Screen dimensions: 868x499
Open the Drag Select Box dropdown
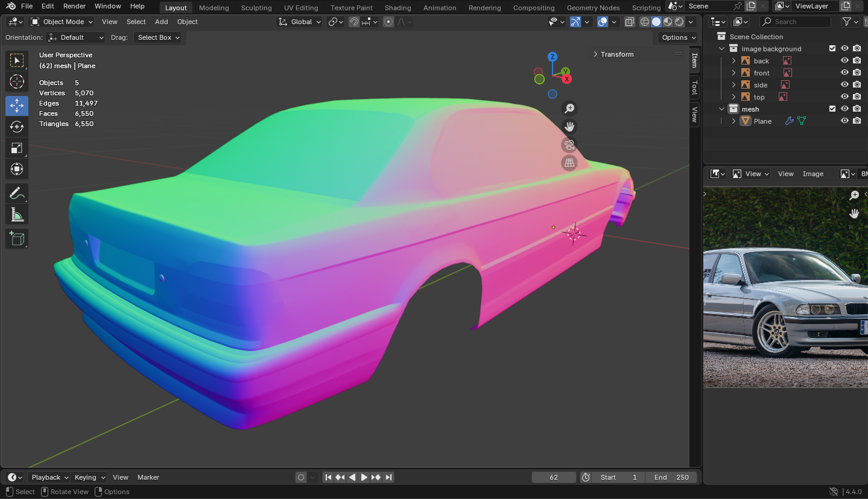[x=157, y=37]
